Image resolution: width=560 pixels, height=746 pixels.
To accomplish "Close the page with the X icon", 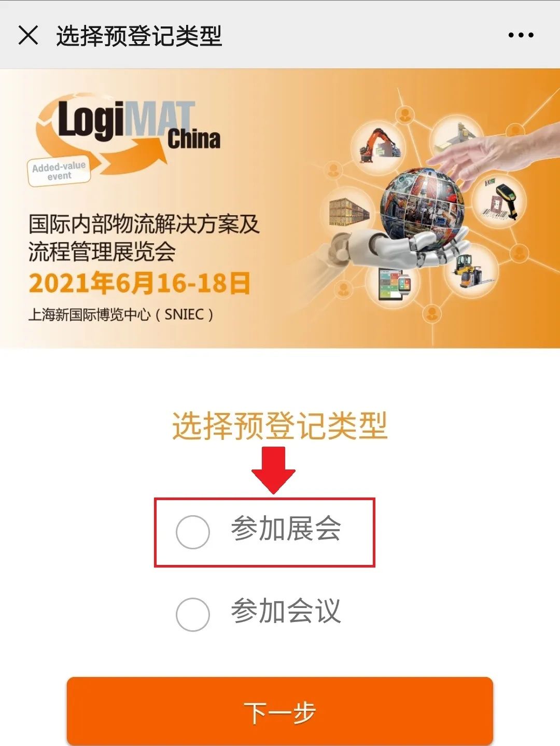I will point(28,35).
